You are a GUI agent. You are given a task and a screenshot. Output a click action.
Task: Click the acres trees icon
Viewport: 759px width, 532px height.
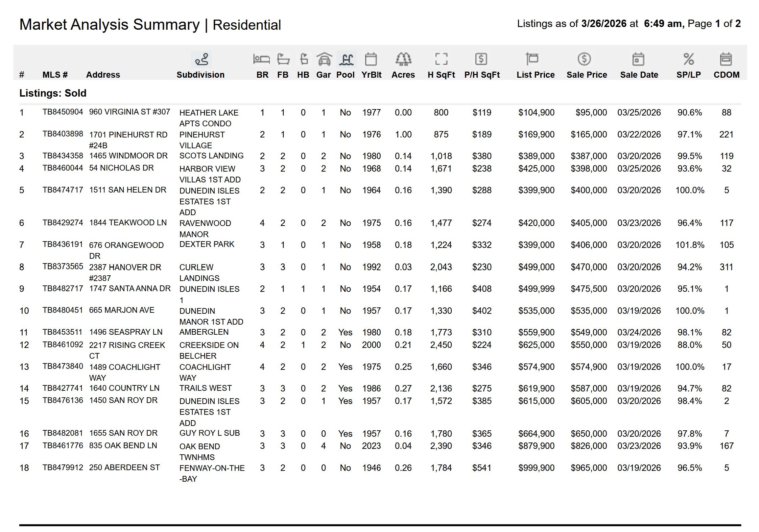click(403, 59)
